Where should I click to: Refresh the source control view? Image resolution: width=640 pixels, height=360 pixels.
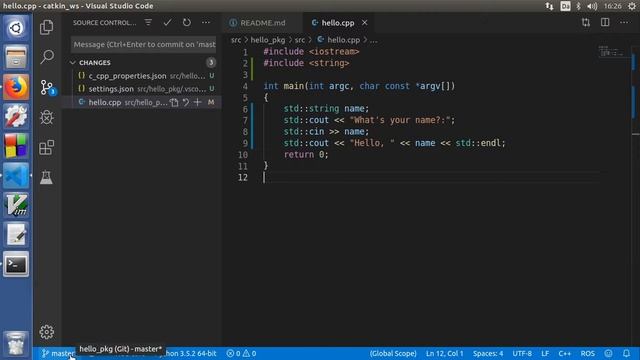pyautogui.click(x=187, y=22)
